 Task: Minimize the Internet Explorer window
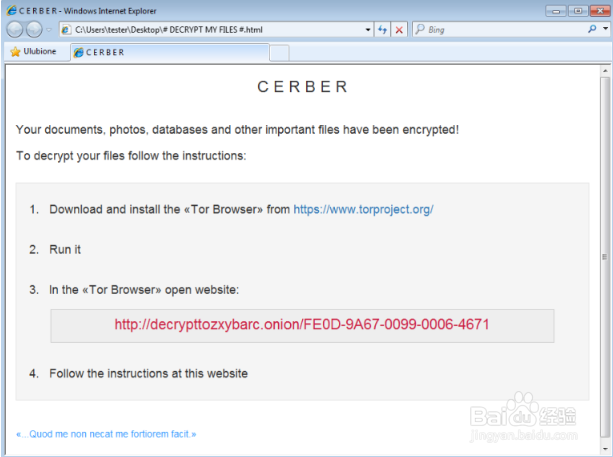click(x=556, y=11)
